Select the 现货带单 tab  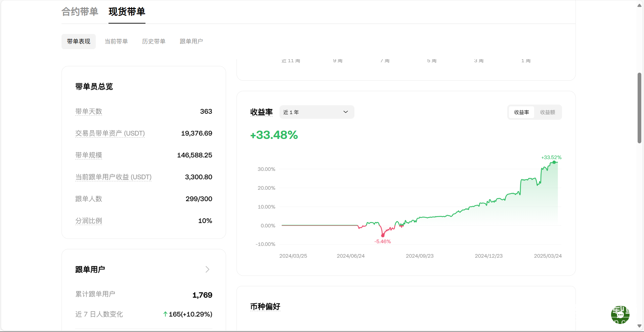coord(127,12)
